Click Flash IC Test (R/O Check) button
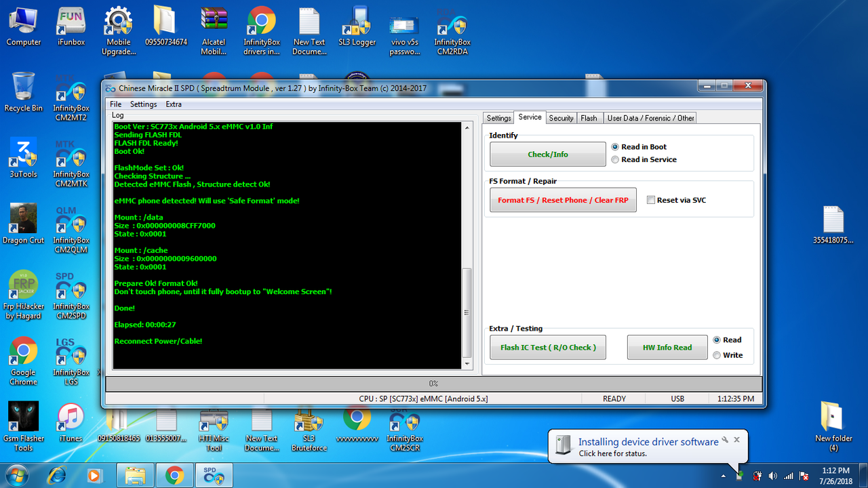The width and height of the screenshot is (868, 488). [548, 347]
